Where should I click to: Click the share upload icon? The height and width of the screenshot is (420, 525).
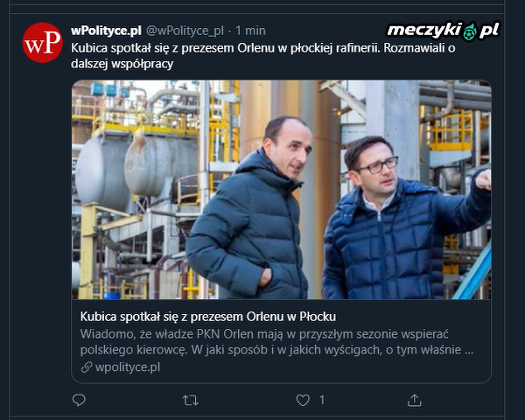(415, 400)
